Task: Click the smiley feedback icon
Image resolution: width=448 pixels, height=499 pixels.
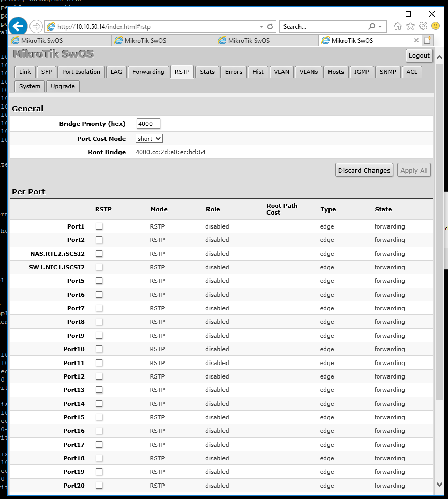Action: (x=436, y=26)
